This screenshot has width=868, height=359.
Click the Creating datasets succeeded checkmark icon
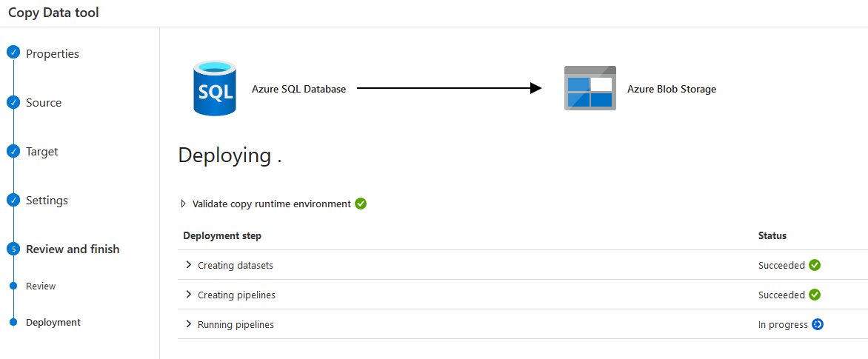click(815, 265)
